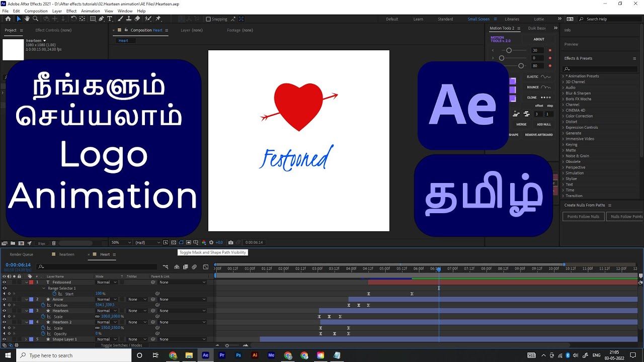
Task: Toggle Mask and Shape Path Visibility
Action: [x=181, y=242]
